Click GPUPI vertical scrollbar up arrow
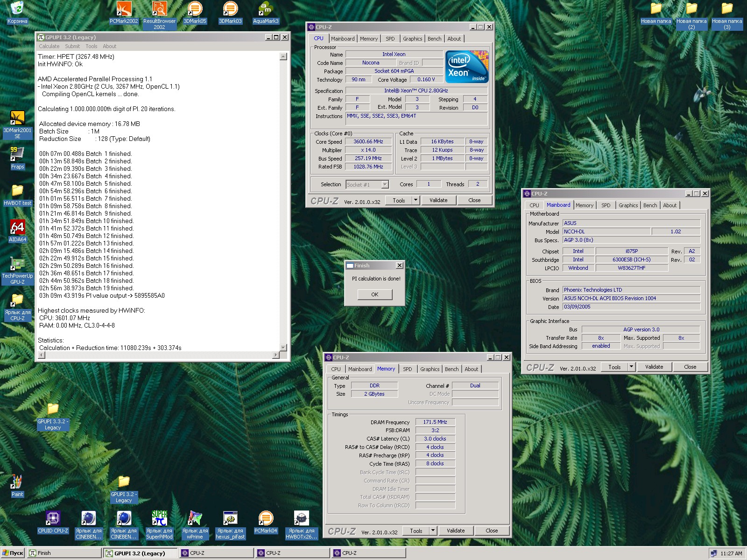Viewport: 747px width, 560px height. point(283,56)
